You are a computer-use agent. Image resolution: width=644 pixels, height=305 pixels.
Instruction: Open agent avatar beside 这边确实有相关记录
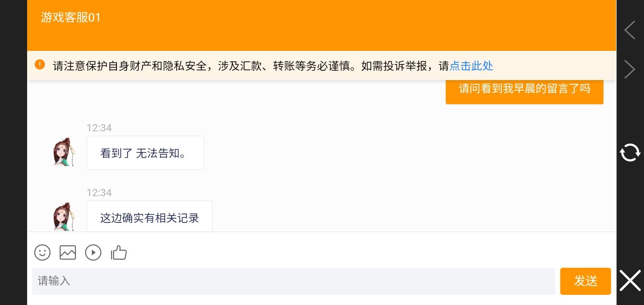[x=65, y=216]
